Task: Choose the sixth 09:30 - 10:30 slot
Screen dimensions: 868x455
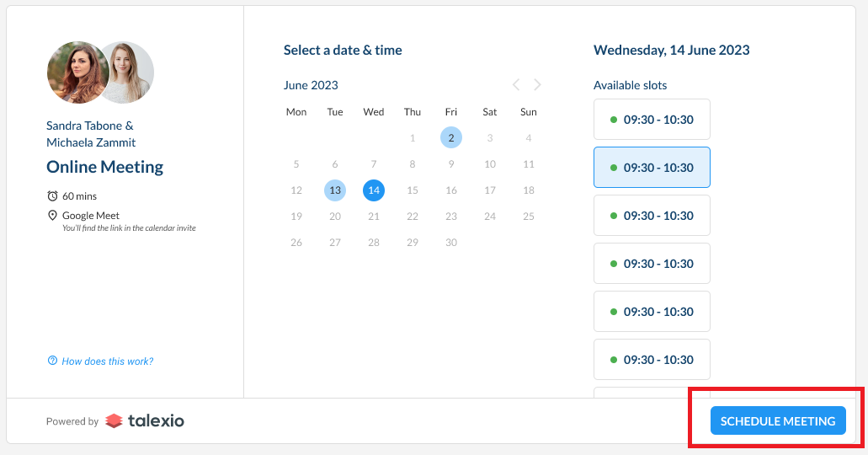Action: coord(652,360)
